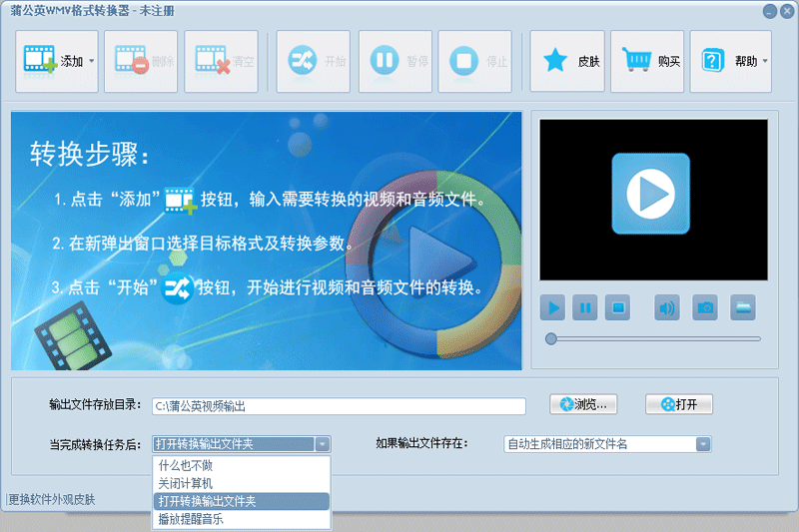The height and width of the screenshot is (532, 799).
Task: Click the 转换步骤 banner image
Action: coord(267,241)
